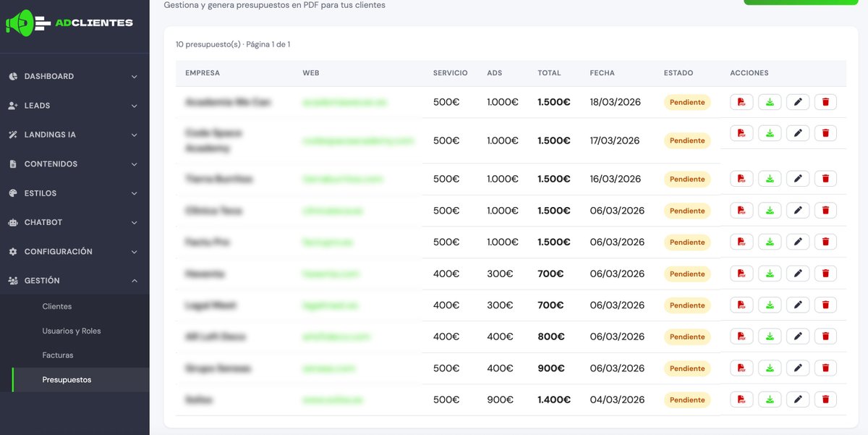Download the 800€ total budget
Viewport: 868px width, 435px height.
pyautogui.click(x=770, y=337)
